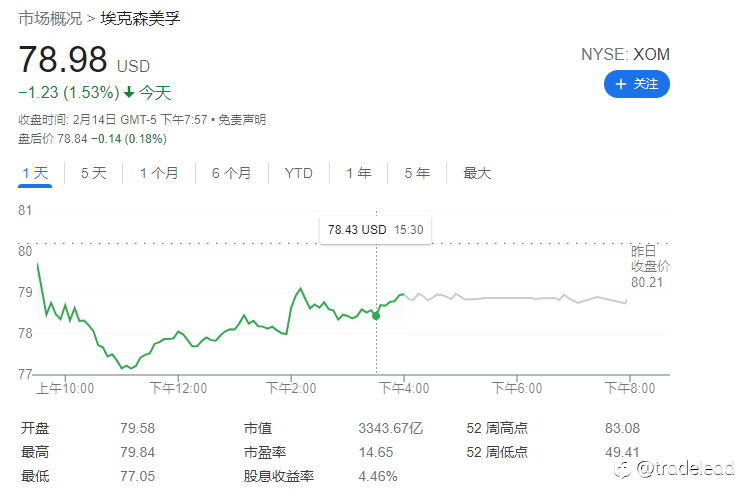Click the 78.43 USD 15:30 tooltip
Viewport: 743px width, 501px height.
click(375, 230)
